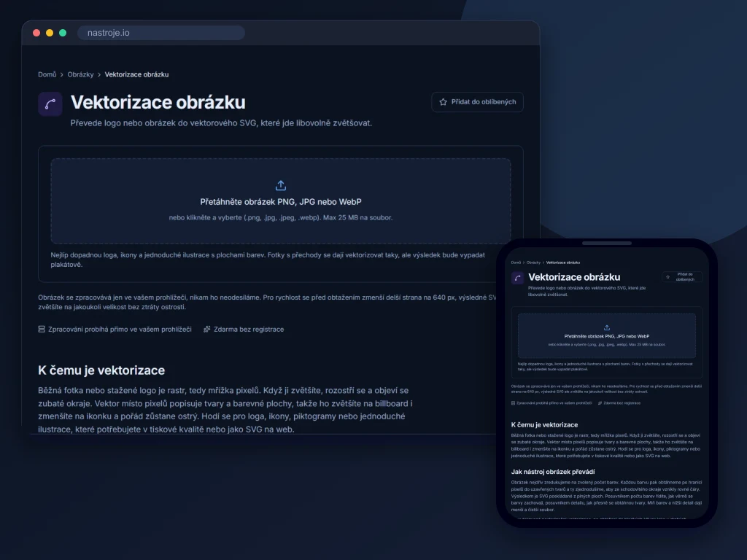Click the note starting Nejlíp dopadnou loga on desktop
Viewport: 747px width, 560px height.
pyautogui.click(x=268, y=260)
